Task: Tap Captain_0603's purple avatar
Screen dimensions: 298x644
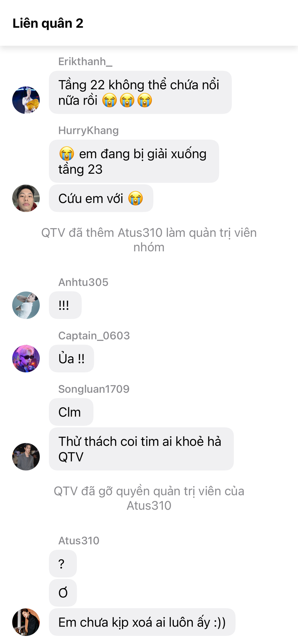Action: pyautogui.click(x=26, y=358)
